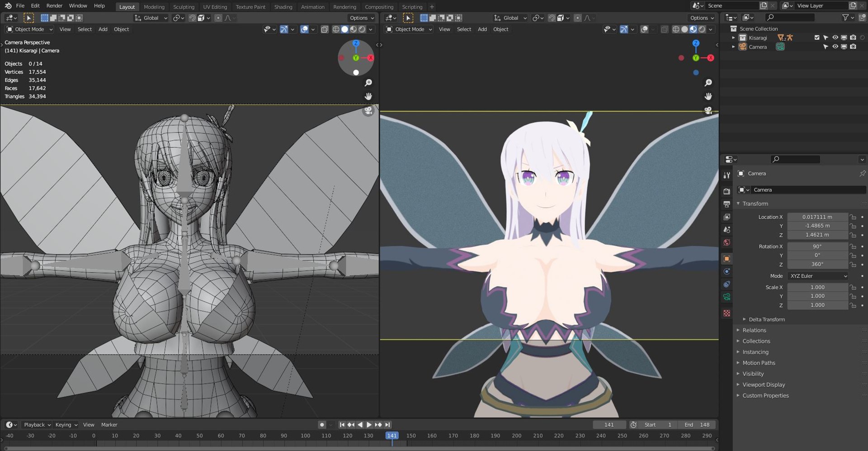The image size is (868, 451).
Task: Click the Blender logo icon
Action: [8, 6]
